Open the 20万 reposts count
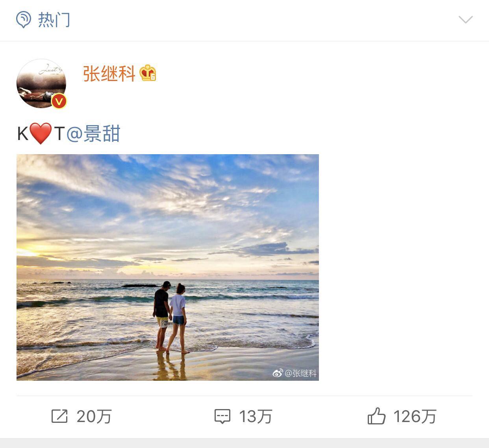The height and width of the screenshot is (448, 489). tap(94, 417)
